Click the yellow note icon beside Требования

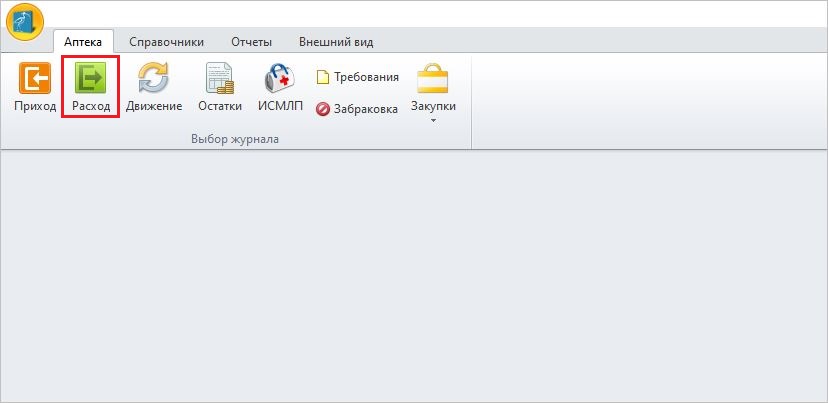(323, 77)
